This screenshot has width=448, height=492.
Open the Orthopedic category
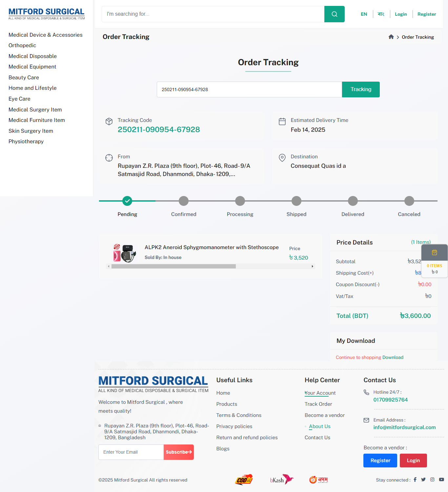tap(22, 45)
